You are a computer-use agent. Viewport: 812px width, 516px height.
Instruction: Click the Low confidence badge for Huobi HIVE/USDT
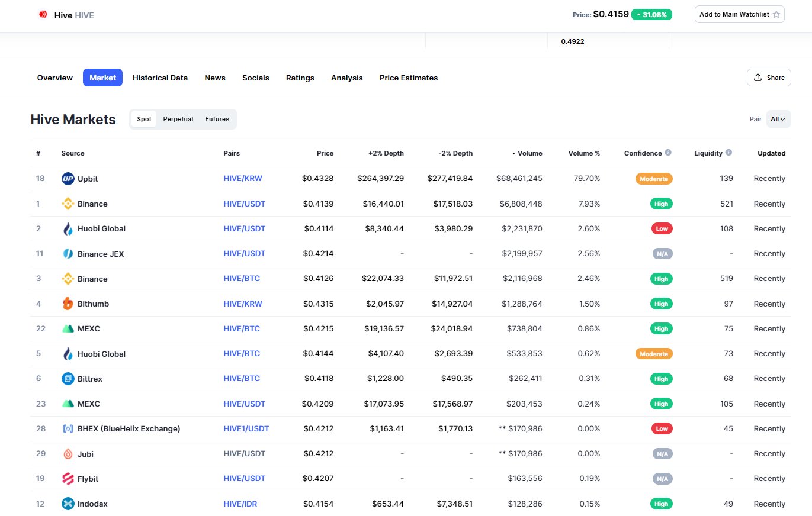click(x=662, y=228)
